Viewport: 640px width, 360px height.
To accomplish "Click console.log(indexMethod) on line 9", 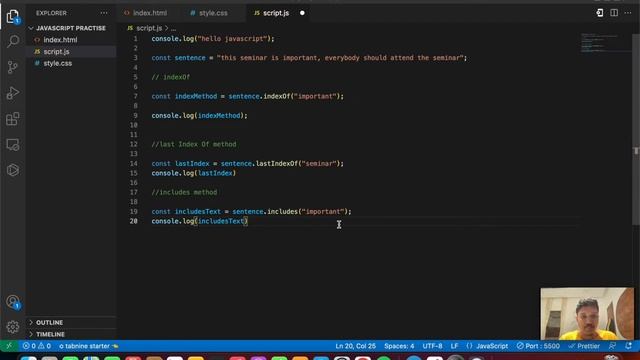I will pyautogui.click(x=200, y=116).
